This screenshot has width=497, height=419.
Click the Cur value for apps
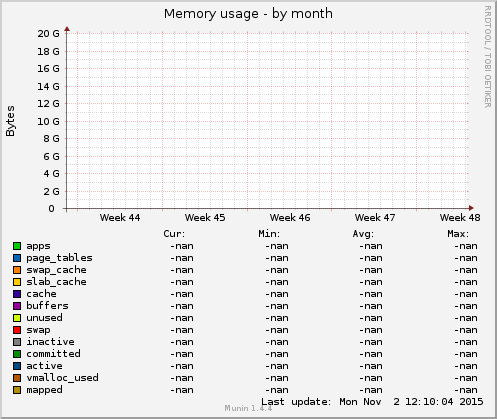182,246
